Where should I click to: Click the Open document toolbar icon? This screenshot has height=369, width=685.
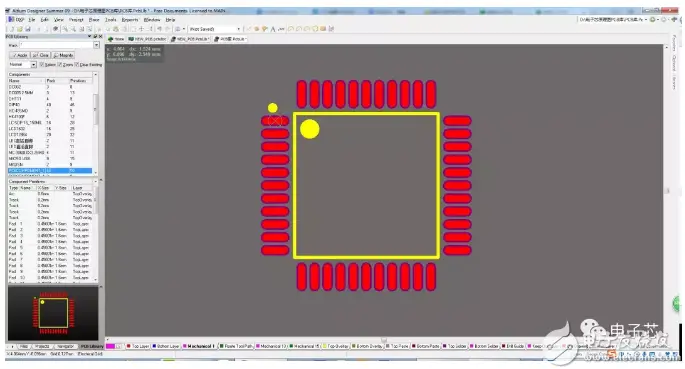click(x=20, y=29)
